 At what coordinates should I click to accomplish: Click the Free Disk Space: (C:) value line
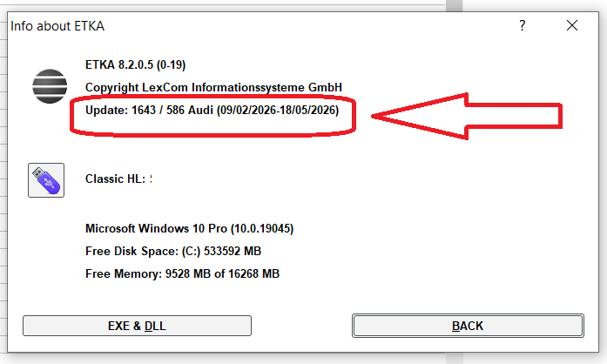173,252
